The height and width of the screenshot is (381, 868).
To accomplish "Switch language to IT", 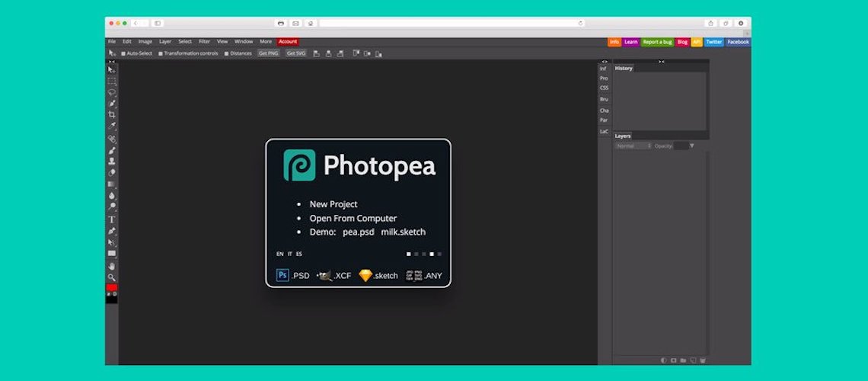I will (289, 255).
